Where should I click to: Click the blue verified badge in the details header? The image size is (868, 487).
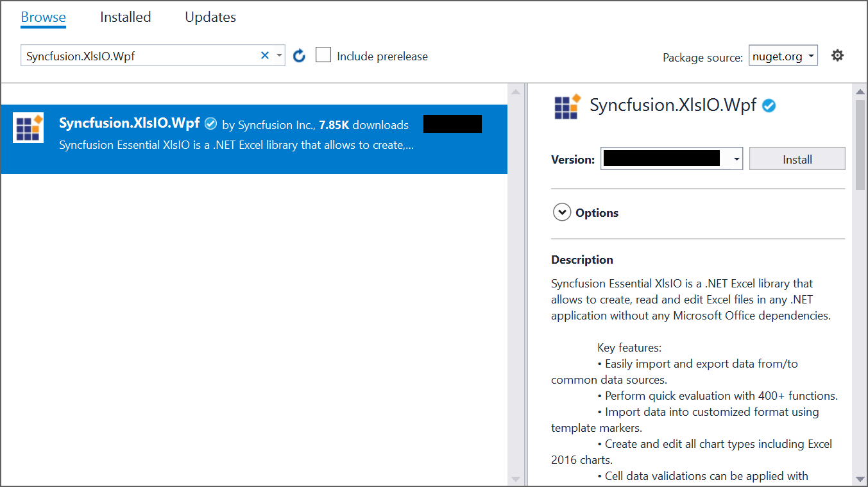point(769,106)
